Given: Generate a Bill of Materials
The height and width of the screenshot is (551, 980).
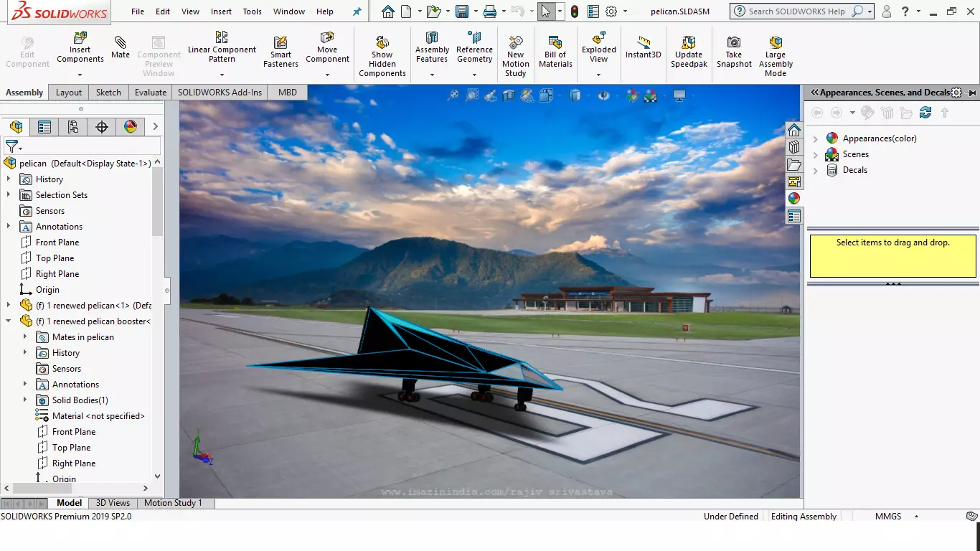Looking at the screenshot, I should pos(555,52).
